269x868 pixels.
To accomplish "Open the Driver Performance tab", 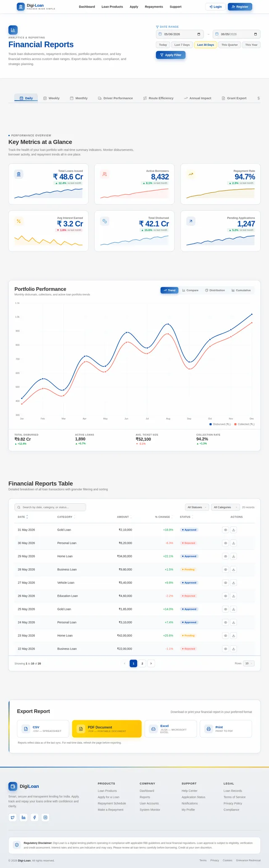I will [115, 98].
